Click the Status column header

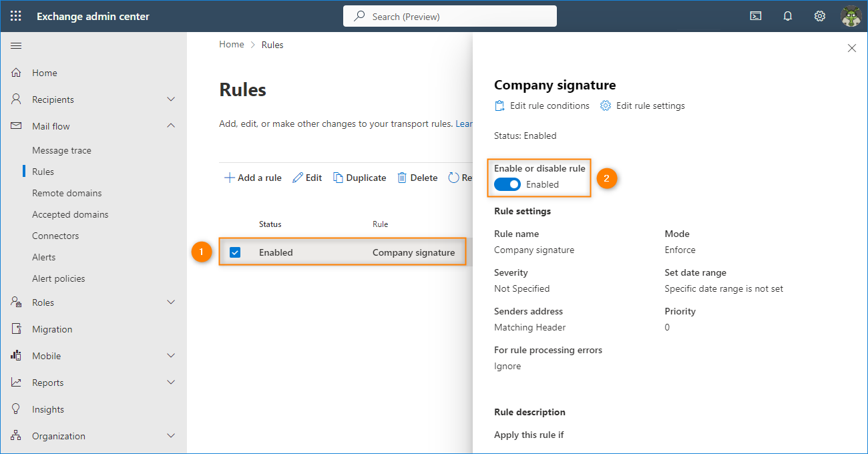pyautogui.click(x=270, y=224)
